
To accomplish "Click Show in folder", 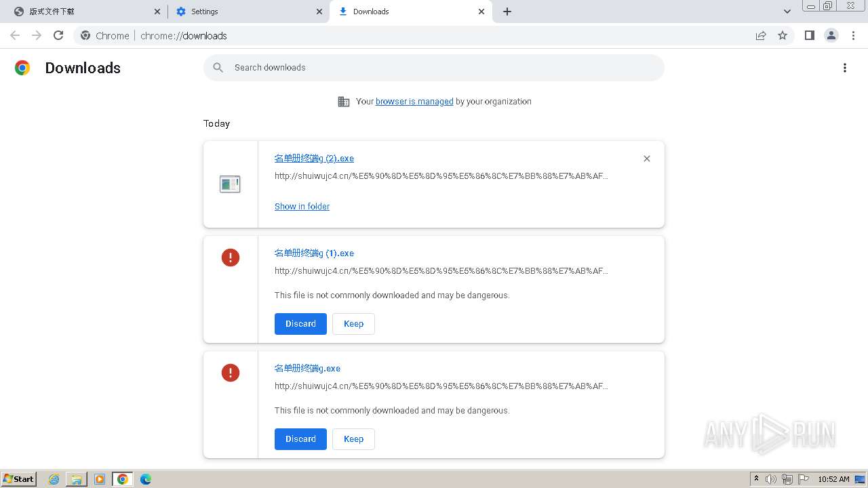I will tap(302, 207).
